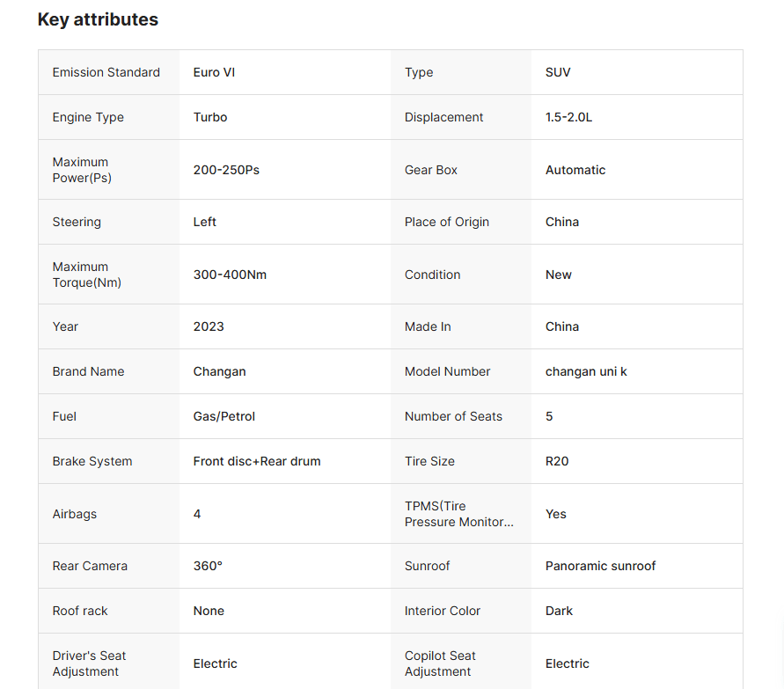
Task: Select the Engine Type label
Action: pyautogui.click(x=88, y=117)
